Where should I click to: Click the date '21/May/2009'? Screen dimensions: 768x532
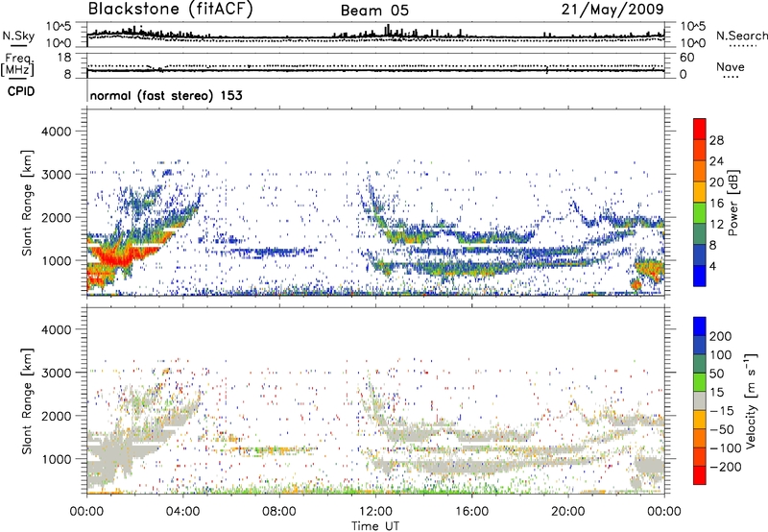(612, 10)
